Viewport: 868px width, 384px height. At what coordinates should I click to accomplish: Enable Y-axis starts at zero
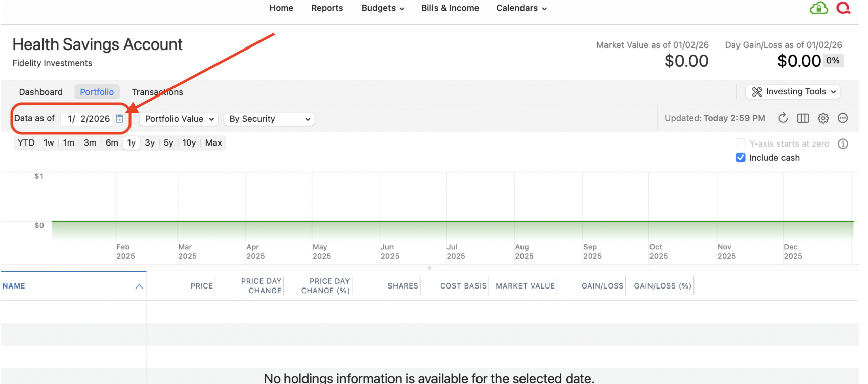pos(741,143)
